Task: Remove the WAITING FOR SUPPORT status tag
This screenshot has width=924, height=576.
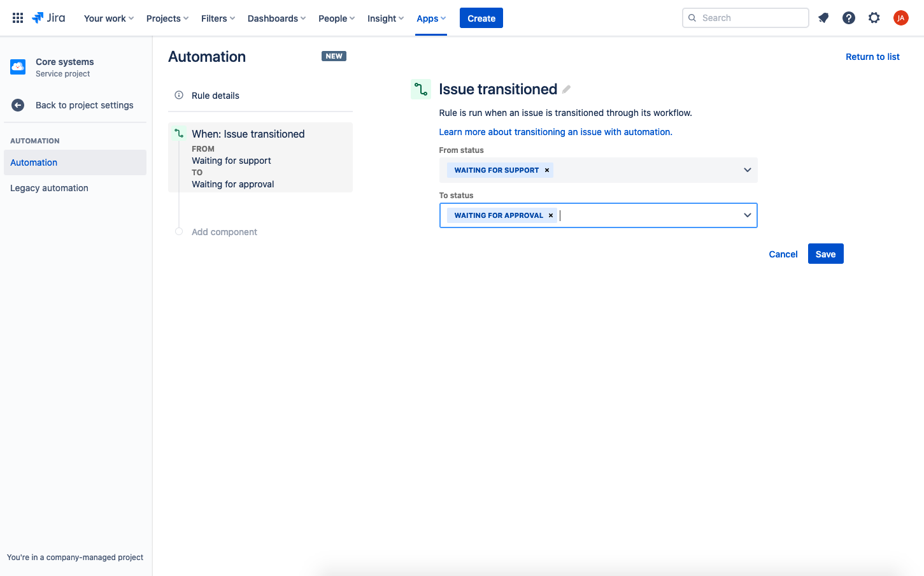Action: click(x=547, y=170)
